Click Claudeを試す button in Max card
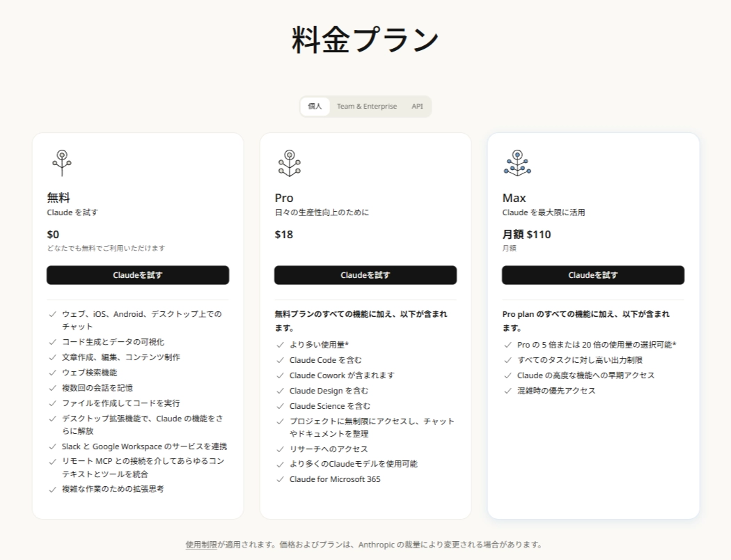731x560 pixels. [593, 275]
